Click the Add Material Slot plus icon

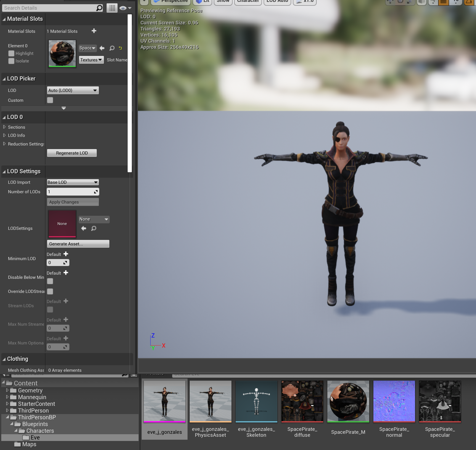[x=94, y=31]
